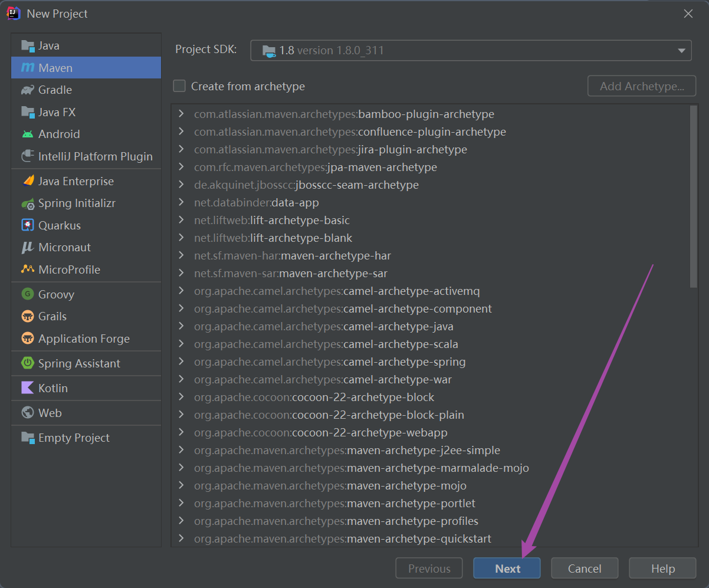Click the Cancel button

pos(585,569)
